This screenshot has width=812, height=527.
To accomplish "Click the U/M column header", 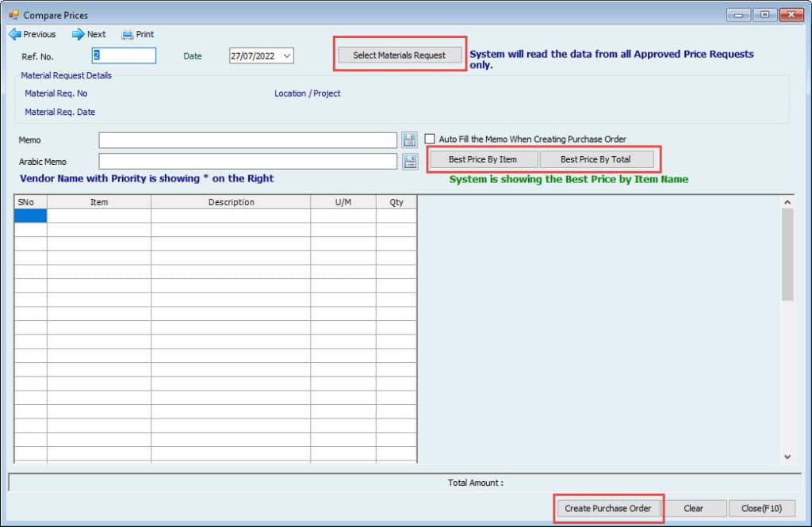I will 343,202.
